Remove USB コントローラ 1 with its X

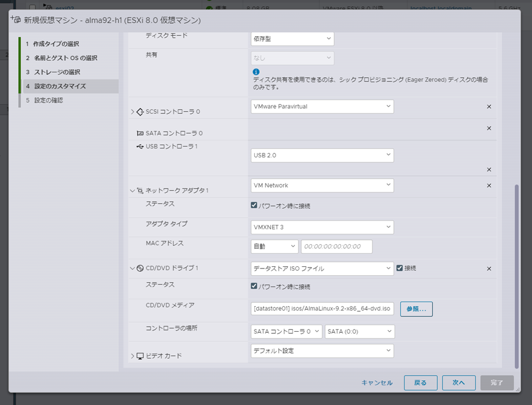tap(489, 169)
